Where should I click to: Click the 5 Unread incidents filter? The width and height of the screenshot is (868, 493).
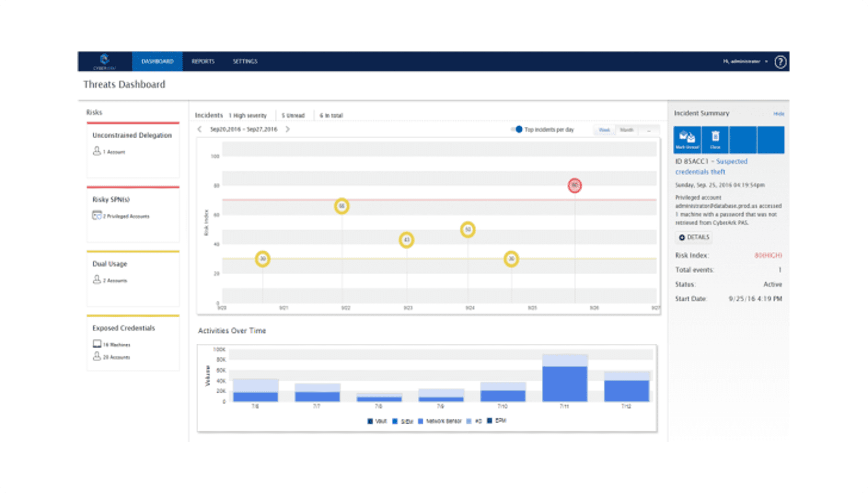(x=293, y=115)
